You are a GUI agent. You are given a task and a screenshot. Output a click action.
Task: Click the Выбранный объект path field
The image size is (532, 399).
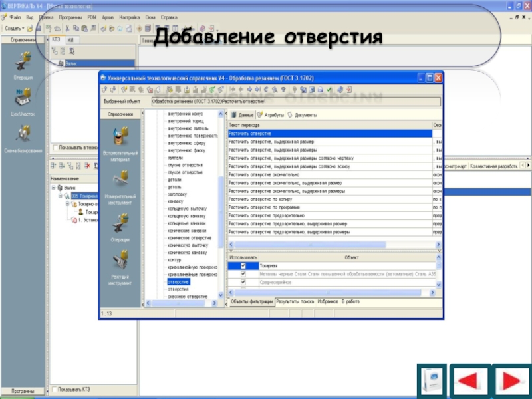coord(296,102)
